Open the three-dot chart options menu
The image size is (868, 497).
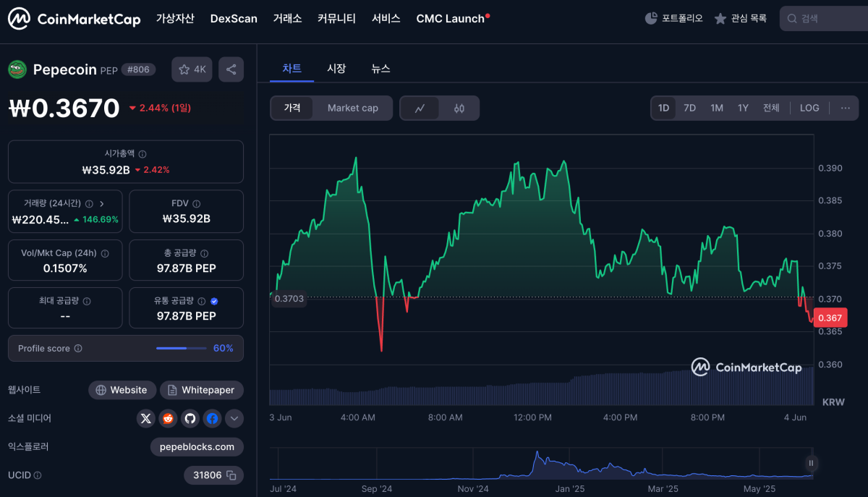coord(846,108)
